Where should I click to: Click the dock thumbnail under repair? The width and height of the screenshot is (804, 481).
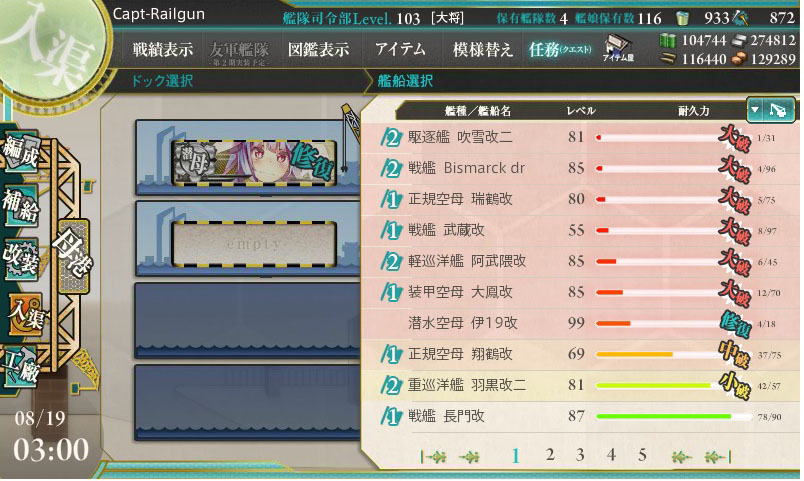254,162
